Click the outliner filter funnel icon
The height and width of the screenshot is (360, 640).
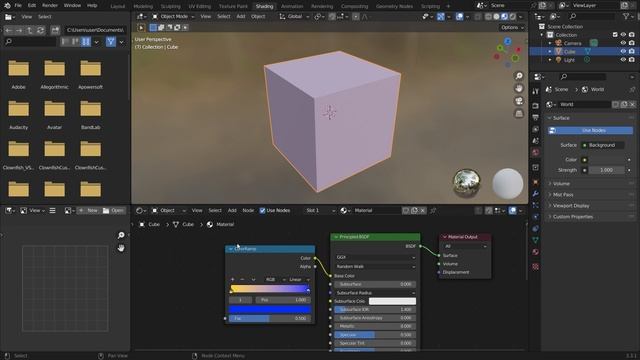click(x=626, y=16)
